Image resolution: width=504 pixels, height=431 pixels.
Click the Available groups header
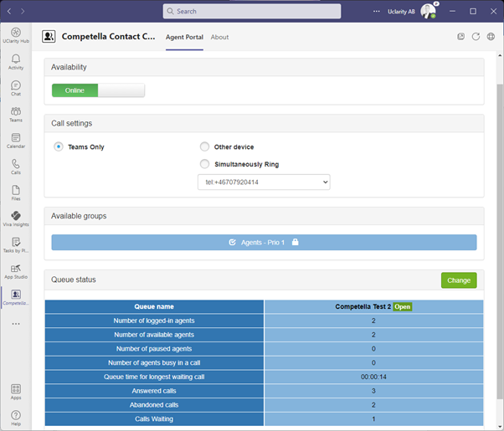[x=264, y=216]
